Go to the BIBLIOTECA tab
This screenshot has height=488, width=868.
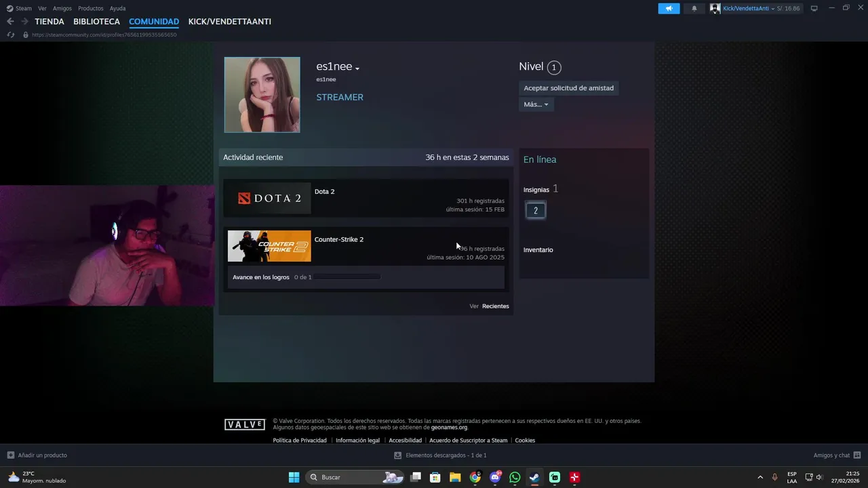pos(96,22)
